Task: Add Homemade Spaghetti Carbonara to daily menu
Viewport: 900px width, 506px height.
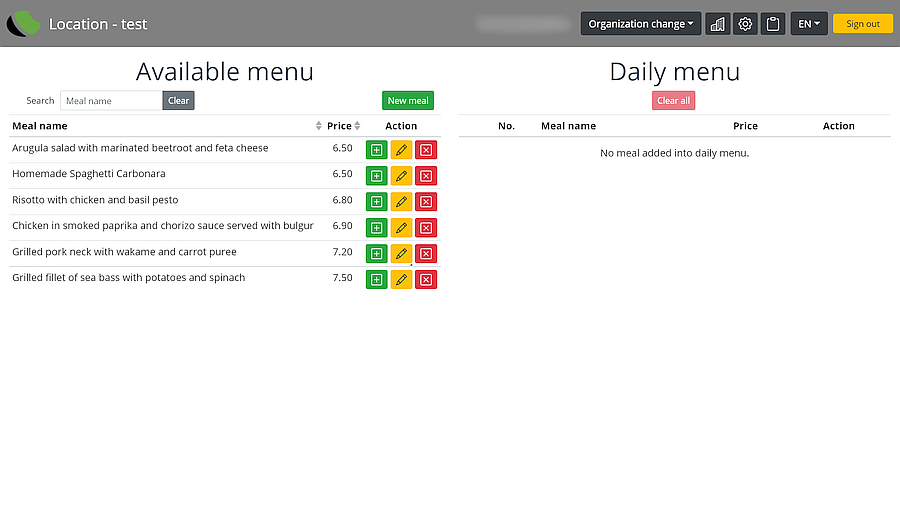Action: click(377, 176)
